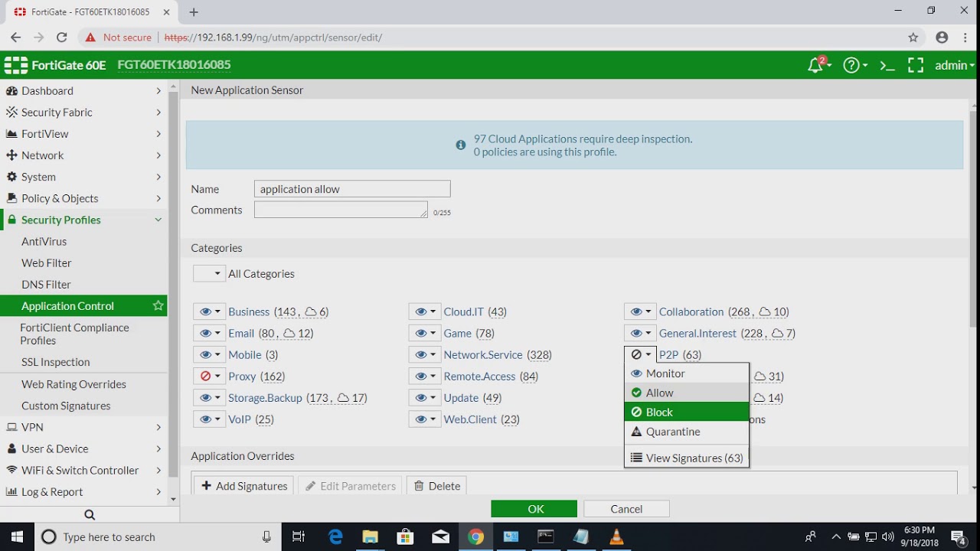This screenshot has height=551, width=980.
Task: Select Quarantine in the P2P dropdown
Action: [687, 432]
